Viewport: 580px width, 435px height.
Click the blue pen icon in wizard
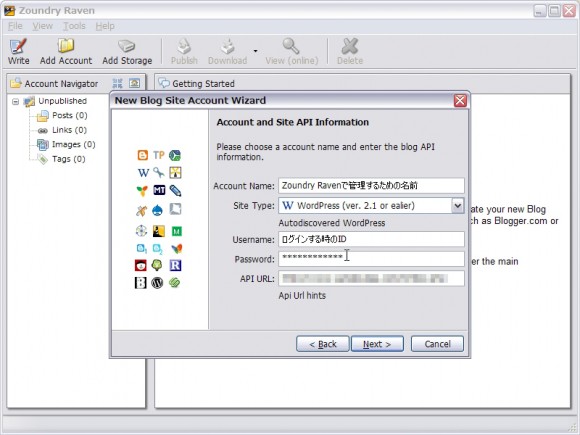click(175, 190)
